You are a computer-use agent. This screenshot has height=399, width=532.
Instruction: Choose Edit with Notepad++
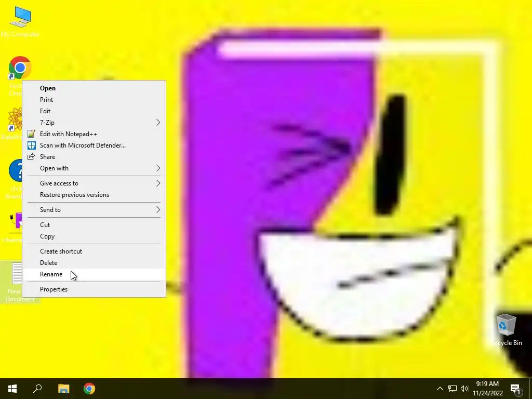(94, 134)
